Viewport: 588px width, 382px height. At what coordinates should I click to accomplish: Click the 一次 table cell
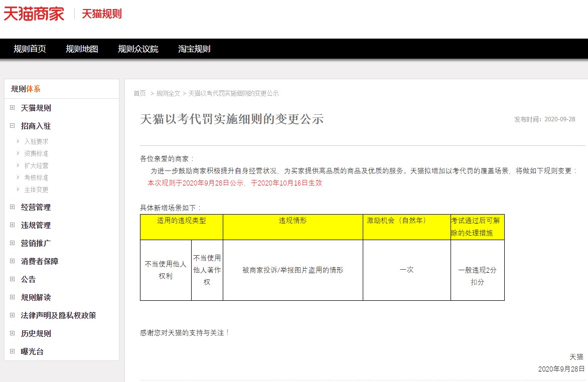coord(407,270)
